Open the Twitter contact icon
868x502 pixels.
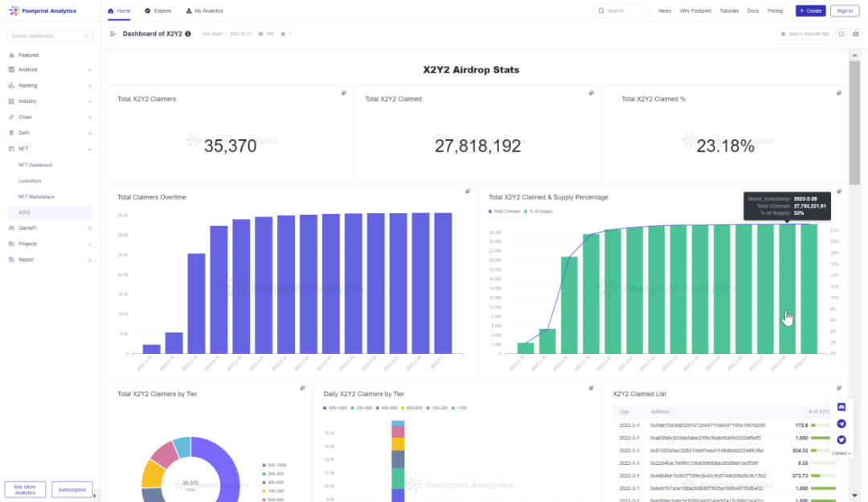(x=841, y=440)
